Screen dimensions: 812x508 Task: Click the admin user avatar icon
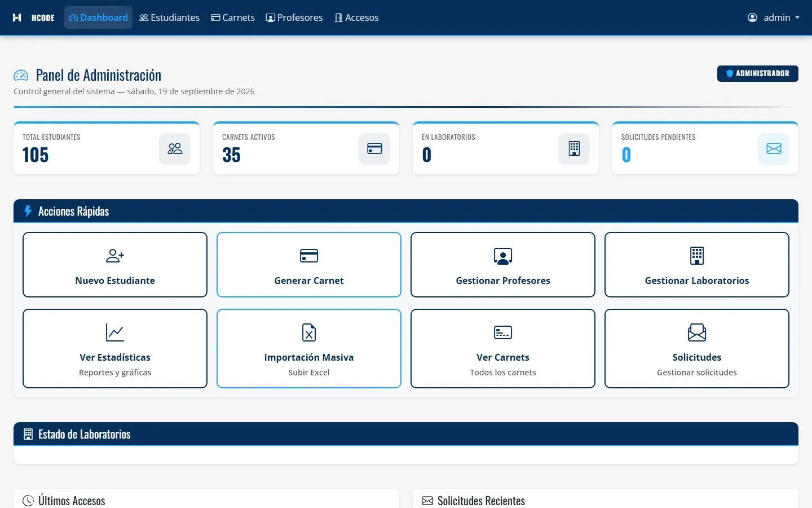coord(752,17)
